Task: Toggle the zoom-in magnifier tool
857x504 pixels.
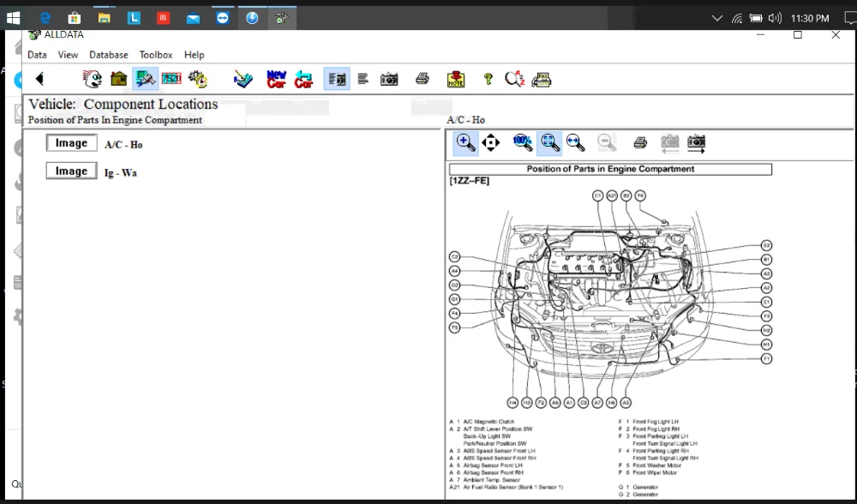Action: [x=465, y=143]
